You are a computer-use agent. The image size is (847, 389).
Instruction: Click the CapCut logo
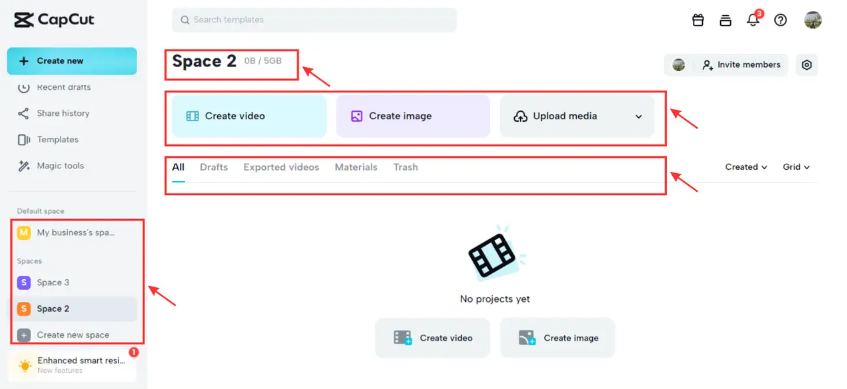tap(54, 21)
